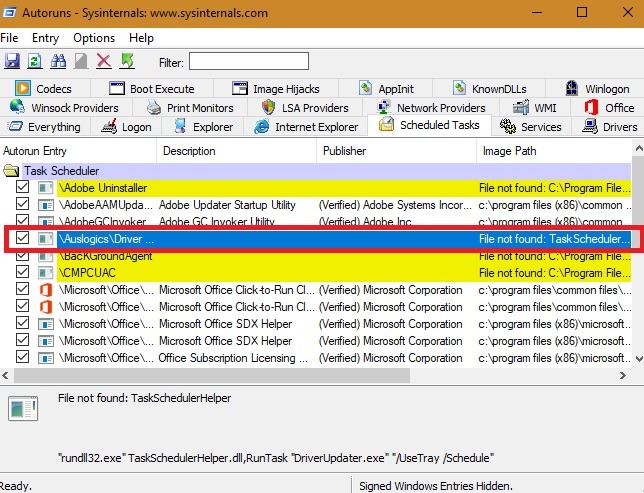
Task: Switch to Image Hijacks tab
Action: 275,88
